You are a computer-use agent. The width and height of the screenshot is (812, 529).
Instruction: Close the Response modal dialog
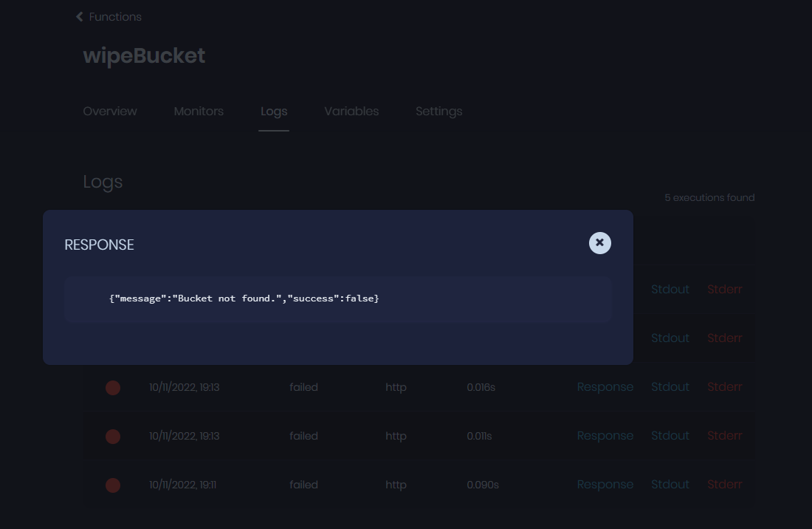[599, 243]
